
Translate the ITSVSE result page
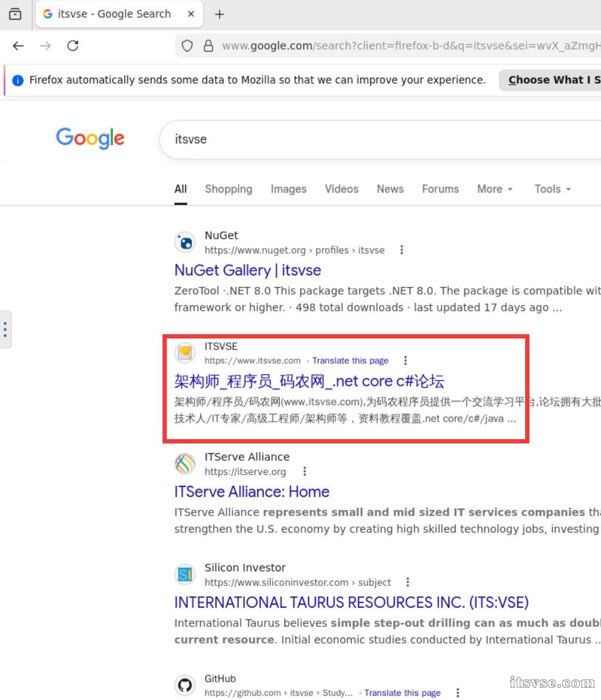pos(351,361)
